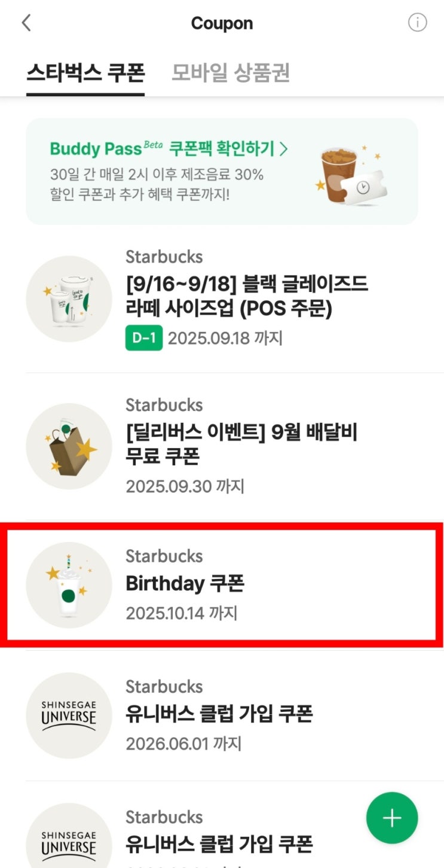444x868 pixels.
Task: Tap the green D-1 badge
Action: click(144, 339)
